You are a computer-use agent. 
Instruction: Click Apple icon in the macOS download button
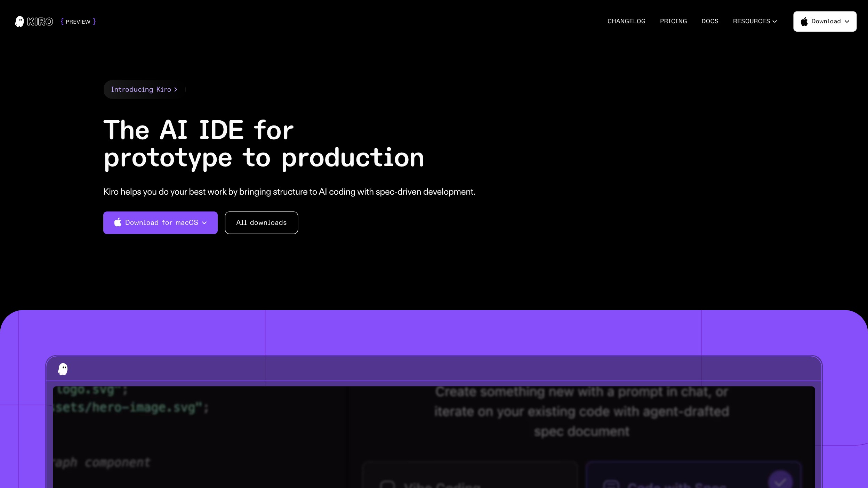118,222
